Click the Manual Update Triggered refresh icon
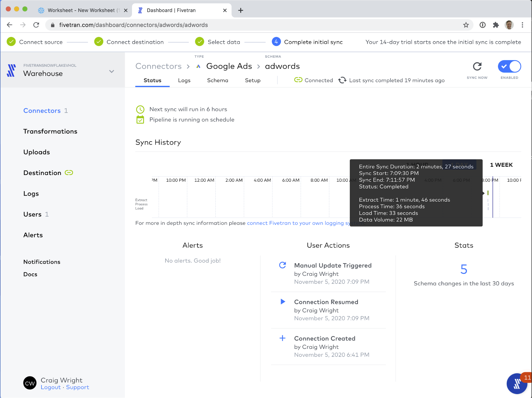Screen dimensions: 532x398 point(282,265)
